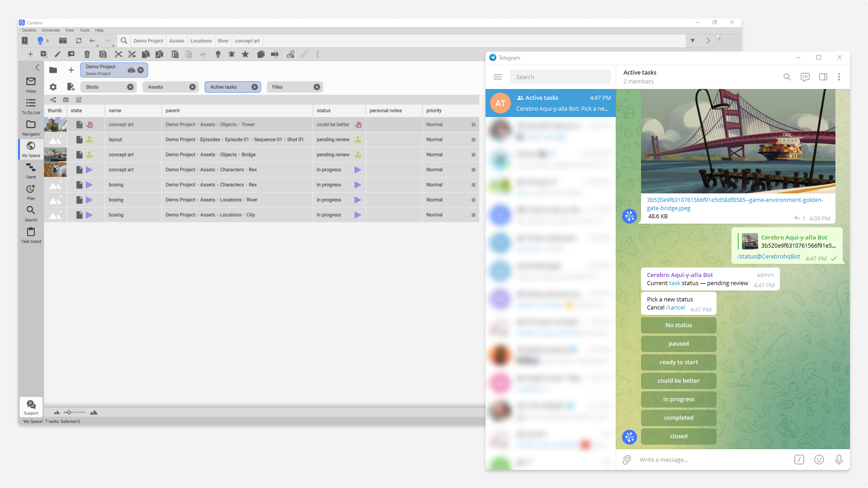Open the To Do List sidebar item
Screen dimensions: 868x488
(x=31, y=106)
